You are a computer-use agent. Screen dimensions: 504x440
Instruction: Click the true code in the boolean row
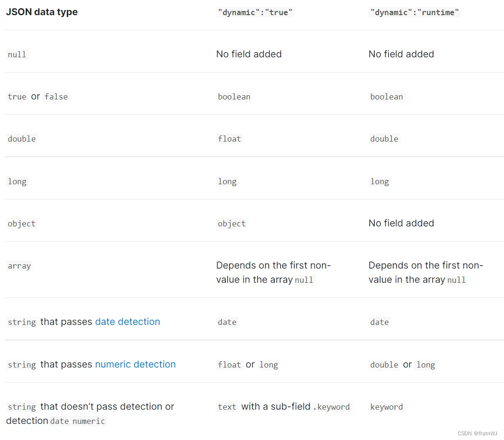17,97
